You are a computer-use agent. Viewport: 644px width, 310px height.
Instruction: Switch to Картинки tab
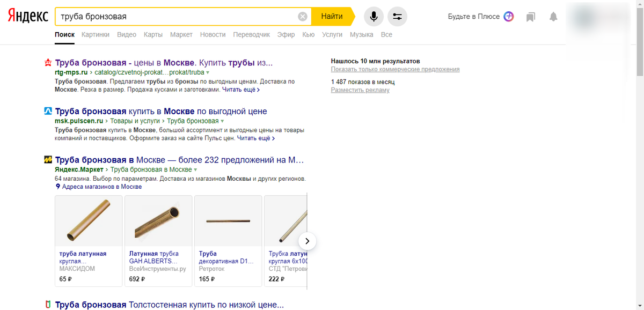[96, 34]
